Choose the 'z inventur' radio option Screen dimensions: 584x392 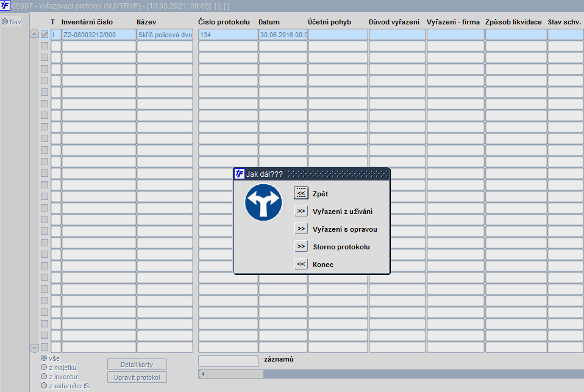[x=44, y=377]
